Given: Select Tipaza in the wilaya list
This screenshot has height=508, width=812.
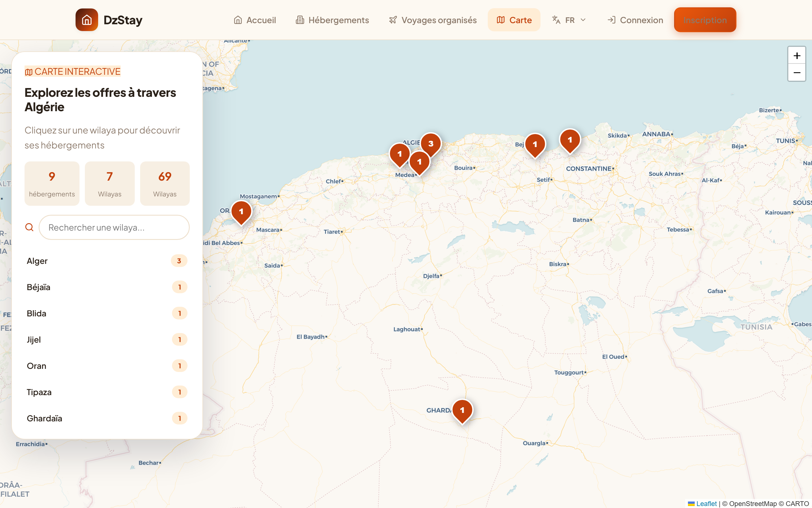Looking at the screenshot, I should [x=107, y=392].
